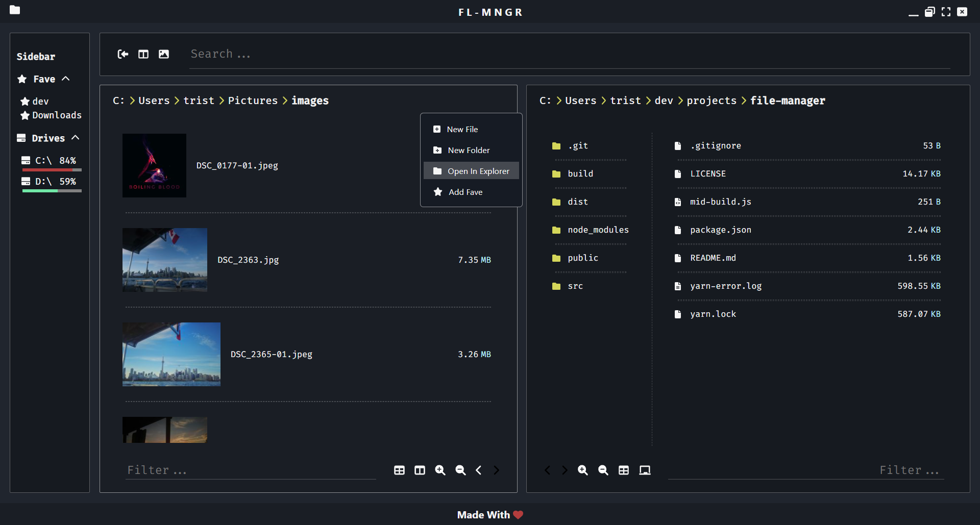Select Add Fave from context menu
Viewport: 980px width, 525px height.
coord(471,192)
